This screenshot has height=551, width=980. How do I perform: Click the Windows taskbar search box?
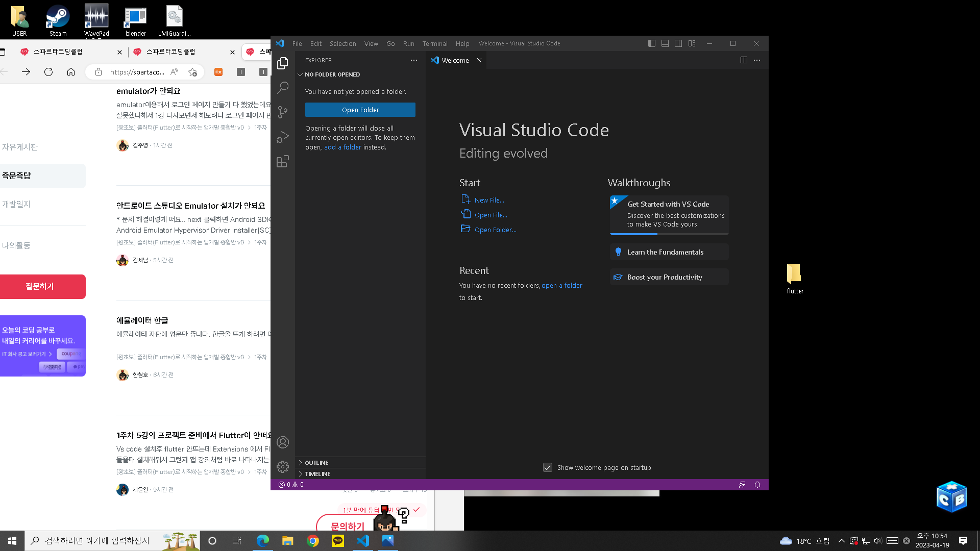[x=112, y=541]
